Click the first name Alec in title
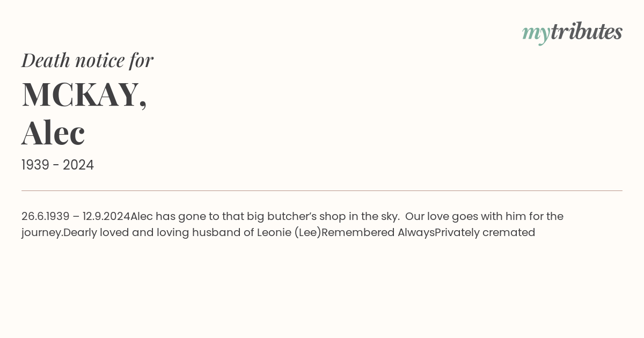The height and width of the screenshot is (338, 644). (x=53, y=133)
